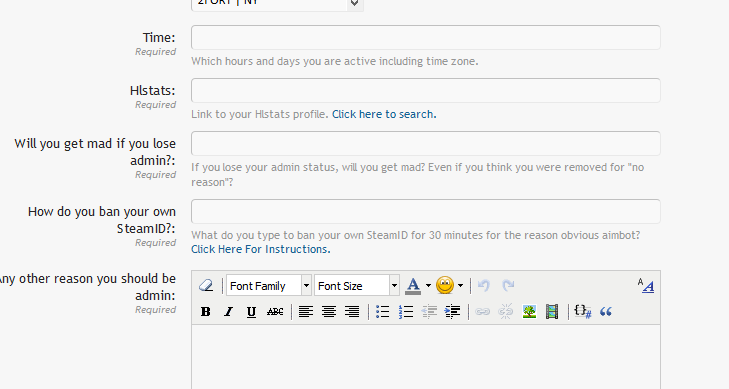Insert a quote block
Screen dimensions: 729x389
pyautogui.click(x=605, y=312)
